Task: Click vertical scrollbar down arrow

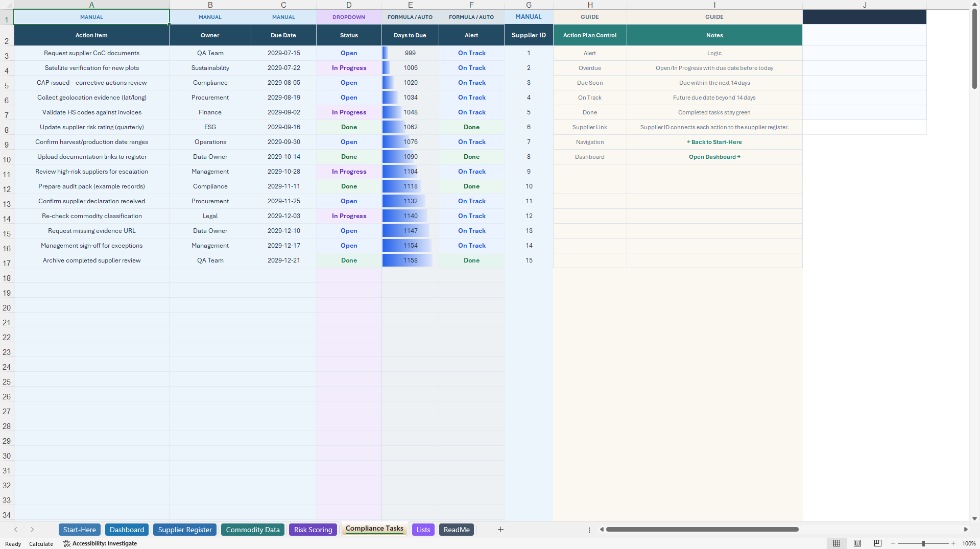Action: [974, 518]
